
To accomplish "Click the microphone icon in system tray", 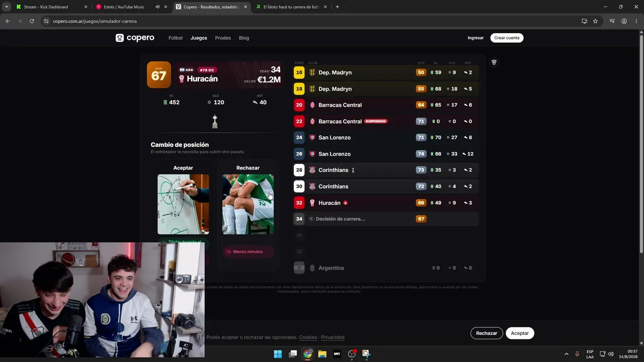I will 577,354.
